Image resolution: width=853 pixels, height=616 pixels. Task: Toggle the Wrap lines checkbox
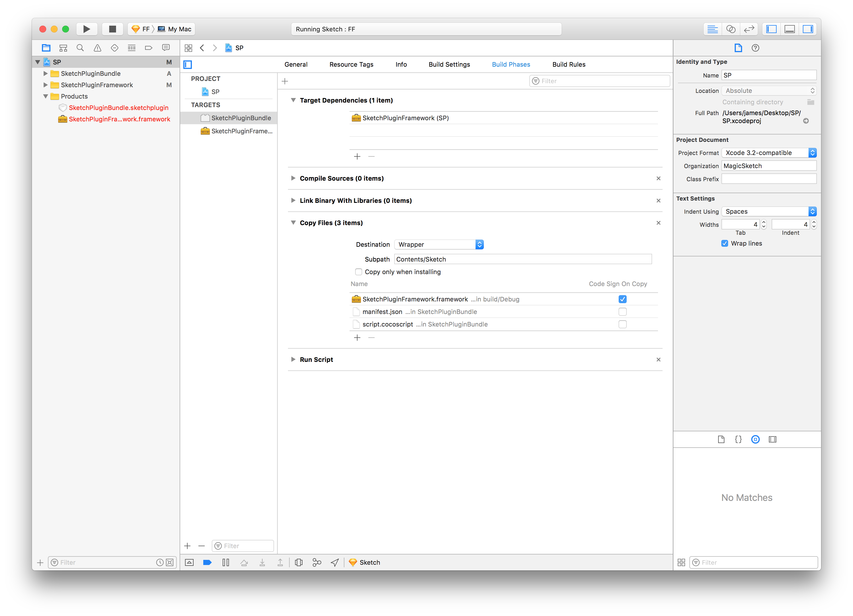click(724, 243)
